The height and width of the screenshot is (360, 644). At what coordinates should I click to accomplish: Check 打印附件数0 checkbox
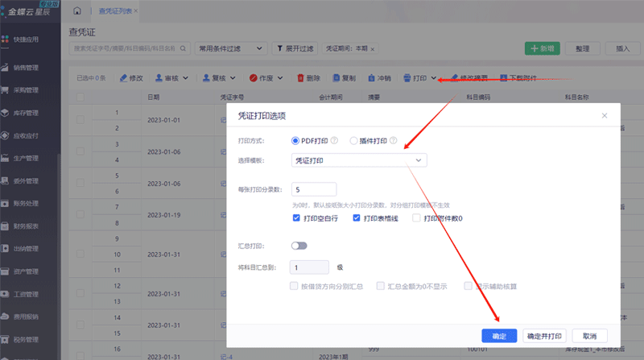click(x=416, y=217)
